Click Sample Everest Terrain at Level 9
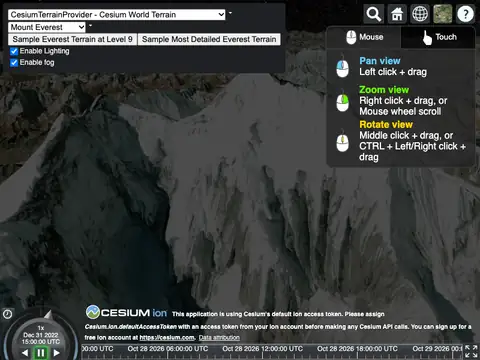This screenshot has width=480, height=360. tap(72, 39)
